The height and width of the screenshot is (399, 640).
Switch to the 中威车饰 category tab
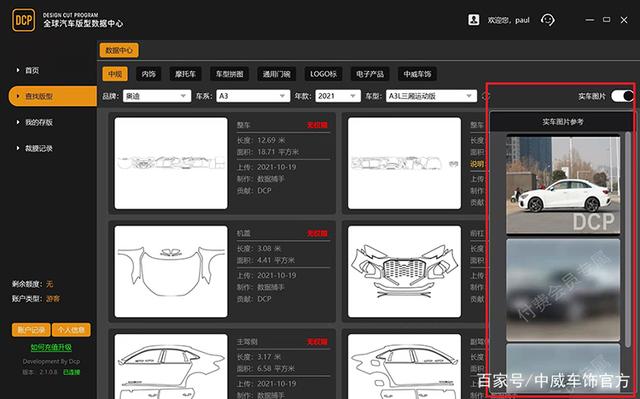(417, 74)
